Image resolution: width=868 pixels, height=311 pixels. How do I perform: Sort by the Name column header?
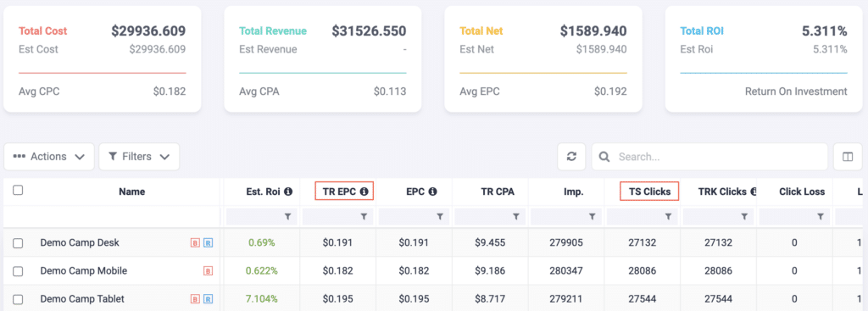point(131,192)
